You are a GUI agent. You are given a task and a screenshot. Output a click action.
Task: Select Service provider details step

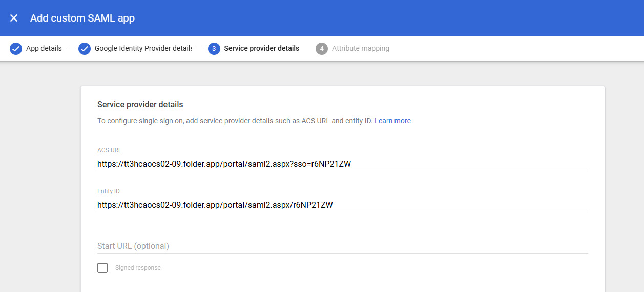[262, 49]
